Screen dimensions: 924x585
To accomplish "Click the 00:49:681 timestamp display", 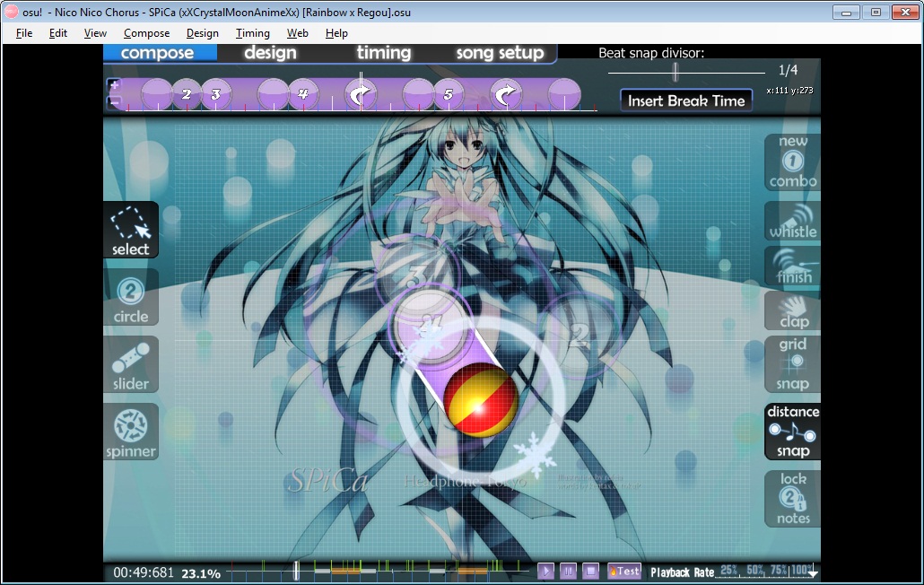I will pyautogui.click(x=144, y=572).
